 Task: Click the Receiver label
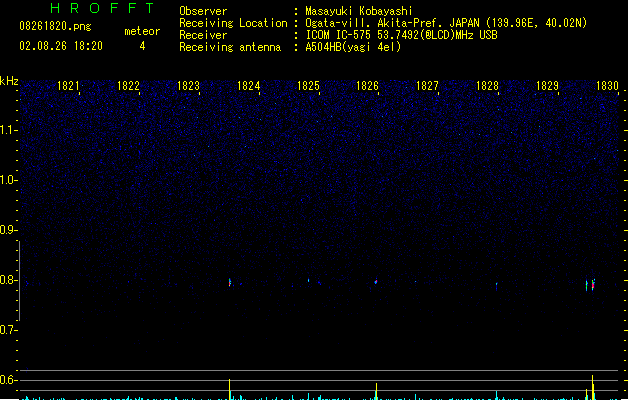click(x=203, y=35)
